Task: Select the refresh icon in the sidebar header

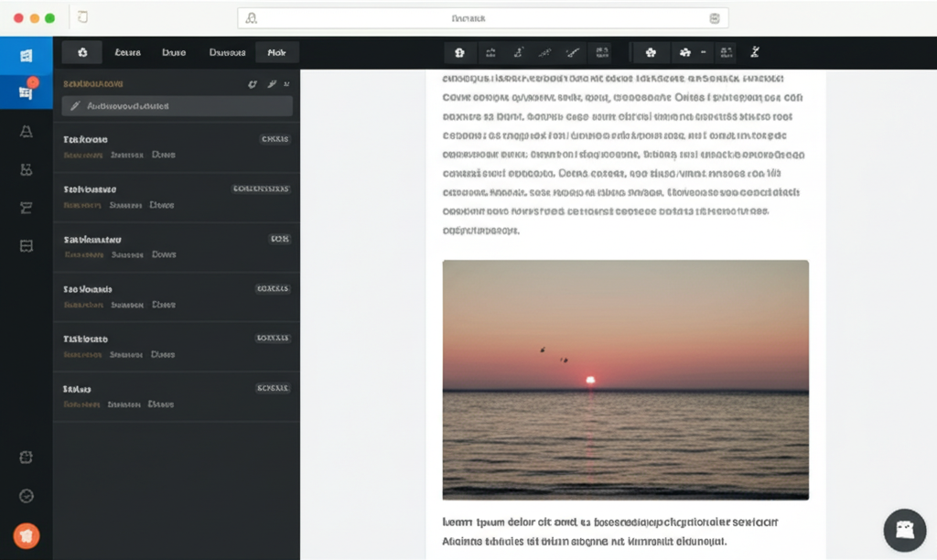Action: [252, 83]
